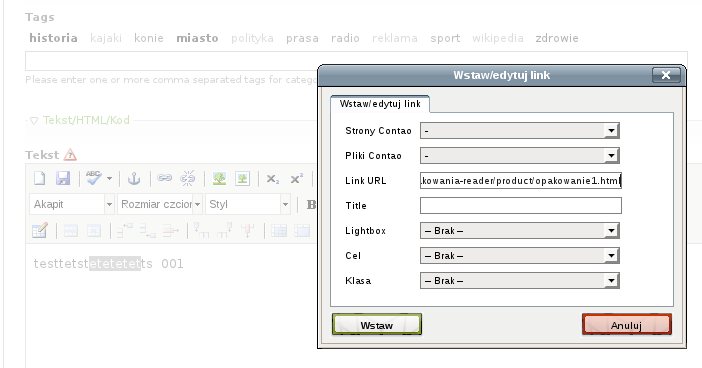Open the Pliki Contao dropdown
The height and width of the screenshot is (368, 702).
(x=520, y=156)
